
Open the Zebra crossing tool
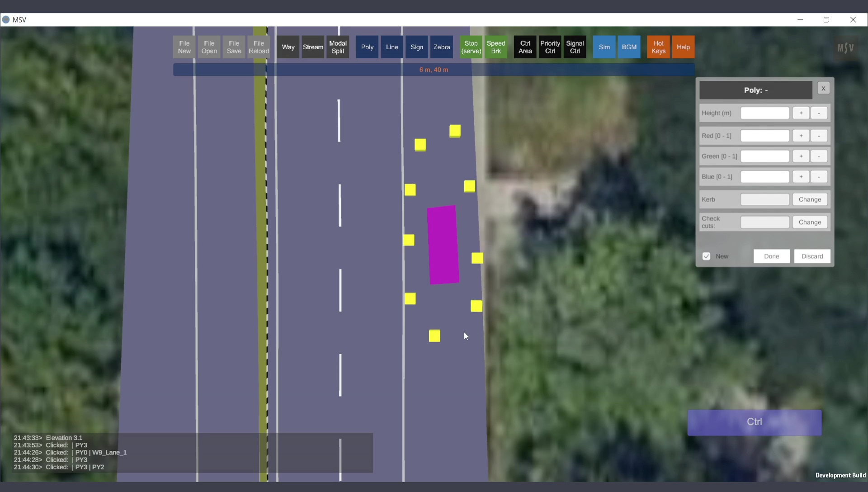[x=441, y=47]
